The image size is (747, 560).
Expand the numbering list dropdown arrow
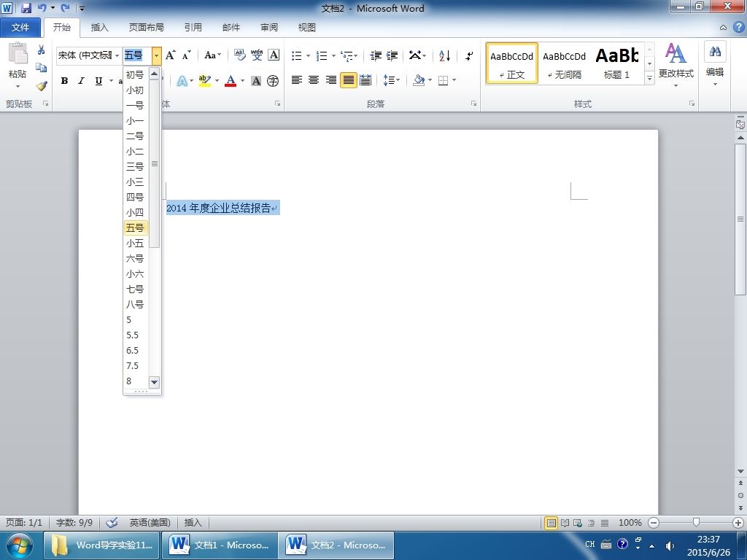[x=333, y=55]
